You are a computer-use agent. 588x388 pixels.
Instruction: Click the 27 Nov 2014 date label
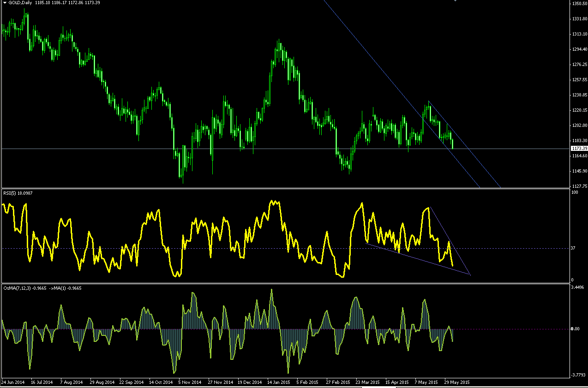[220, 382]
